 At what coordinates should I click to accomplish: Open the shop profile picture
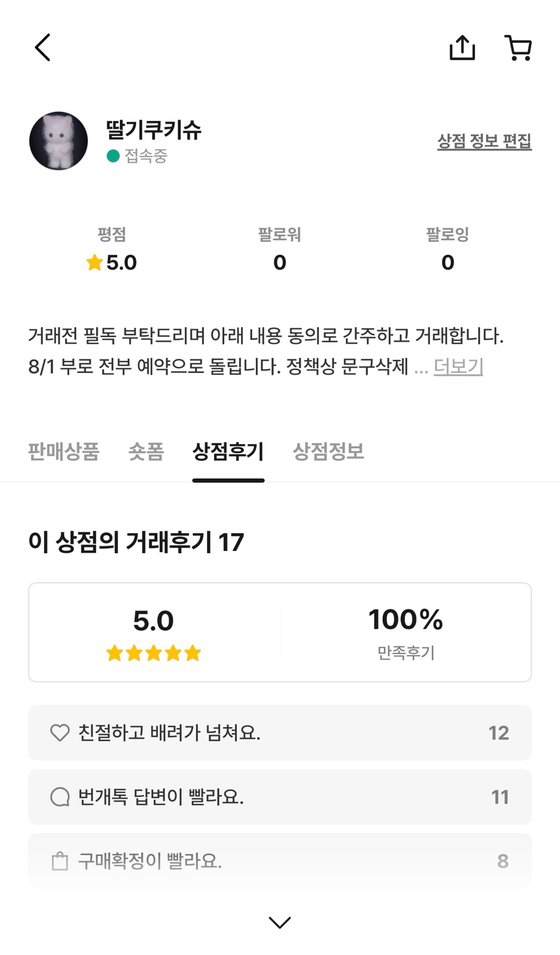pos(58,141)
